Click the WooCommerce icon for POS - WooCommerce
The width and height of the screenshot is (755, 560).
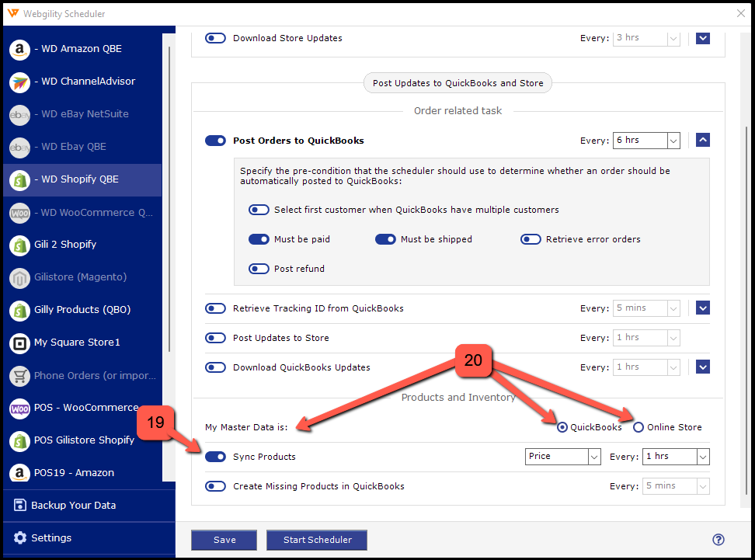(x=19, y=408)
